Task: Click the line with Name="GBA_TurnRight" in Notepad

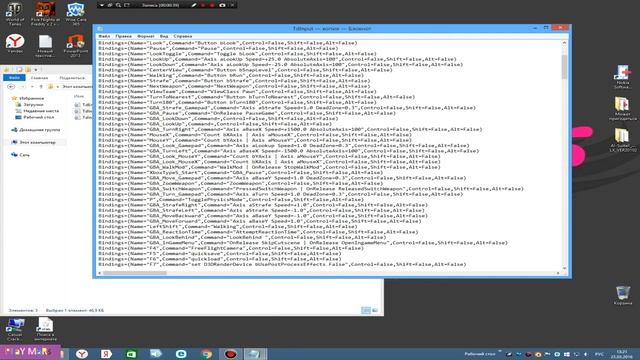Action: (290, 129)
